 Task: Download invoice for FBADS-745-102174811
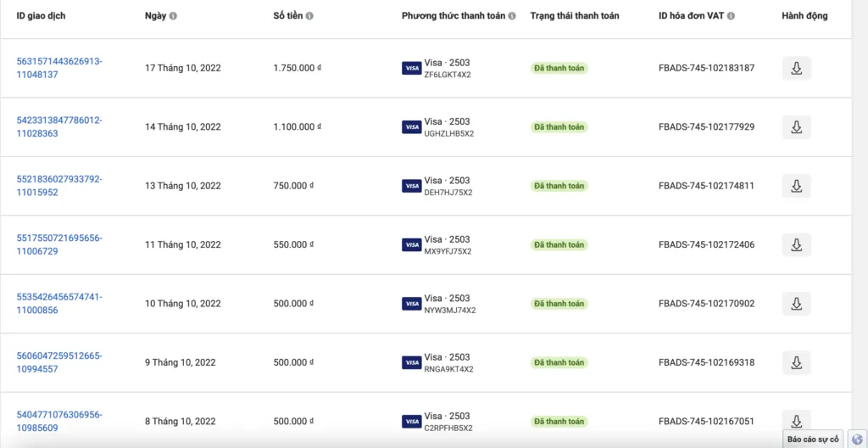pyautogui.click(x=797, y=186)
